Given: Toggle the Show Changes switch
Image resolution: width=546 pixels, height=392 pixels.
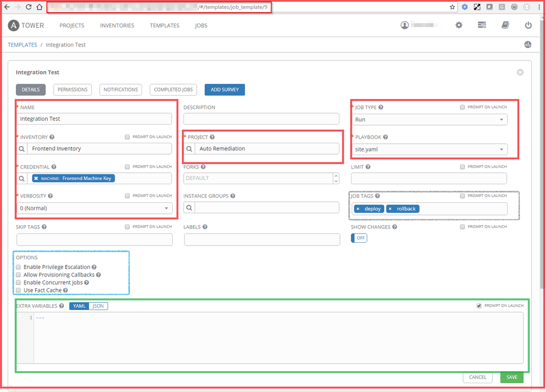Looking at the screenshot, I should click(359, 238).
